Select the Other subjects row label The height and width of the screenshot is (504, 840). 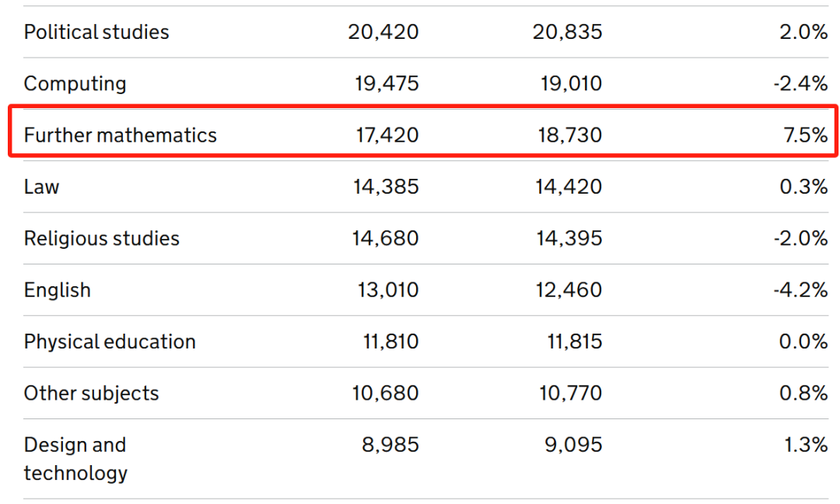92,394
